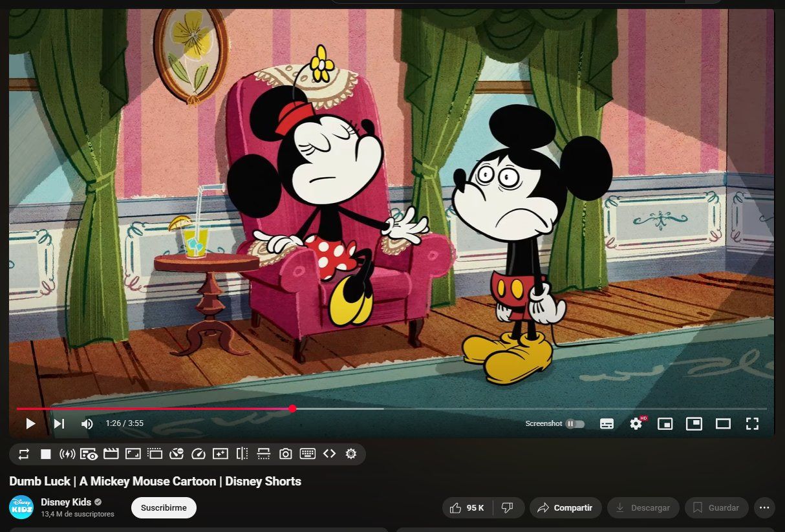Click the resize player frame icon
This screenshot has height=532, width=785.
[x=133, y=454]
